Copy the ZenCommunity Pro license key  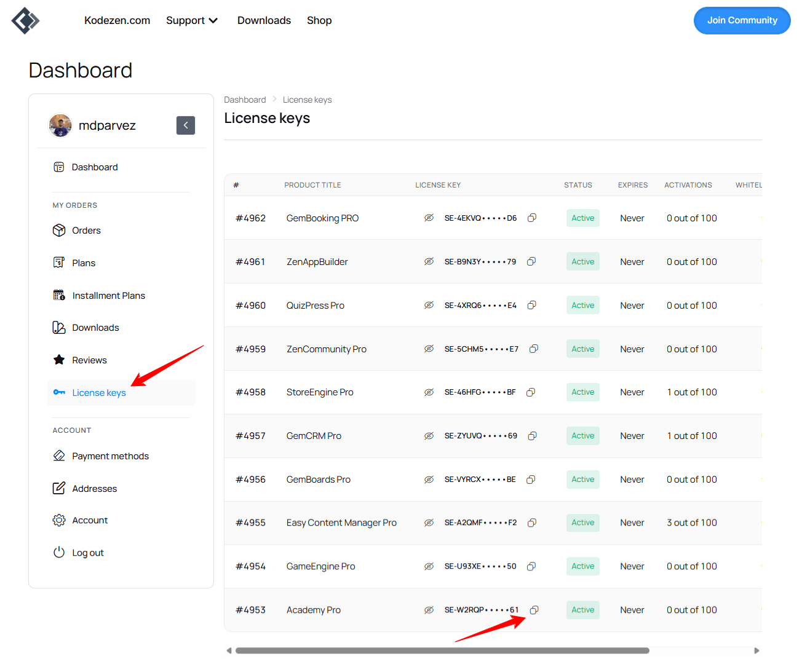pyautogui.click(x=534, y=349)
